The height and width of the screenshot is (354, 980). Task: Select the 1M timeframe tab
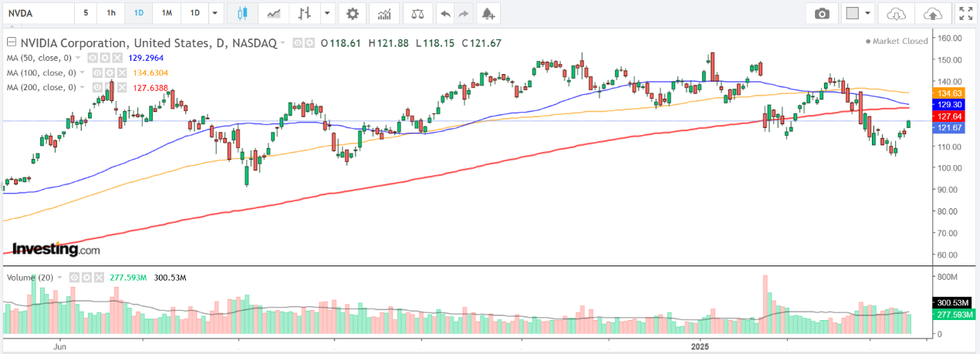coord(167,13)
